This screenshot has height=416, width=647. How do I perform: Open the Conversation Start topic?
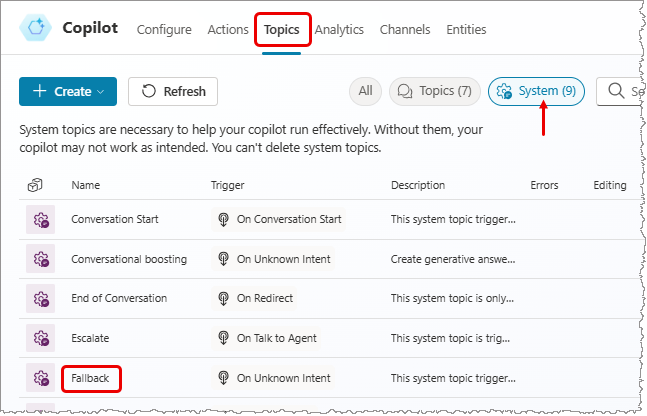point(114,219)
